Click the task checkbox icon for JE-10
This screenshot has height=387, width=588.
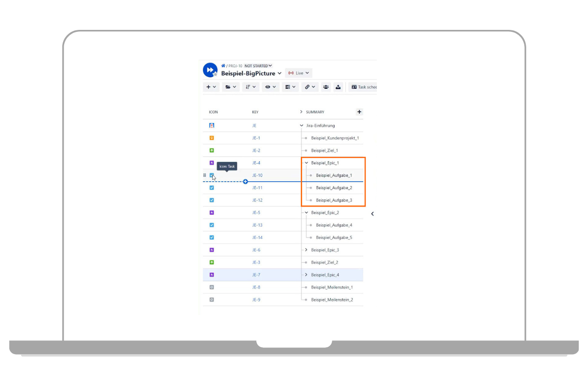(211, 175)
